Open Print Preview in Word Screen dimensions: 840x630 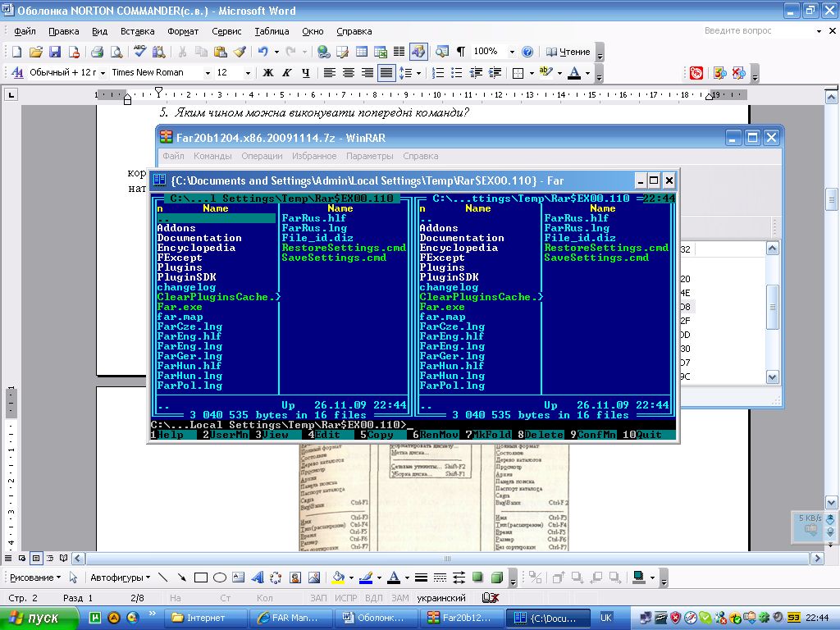pyautogui.click(x=116, y=52)
